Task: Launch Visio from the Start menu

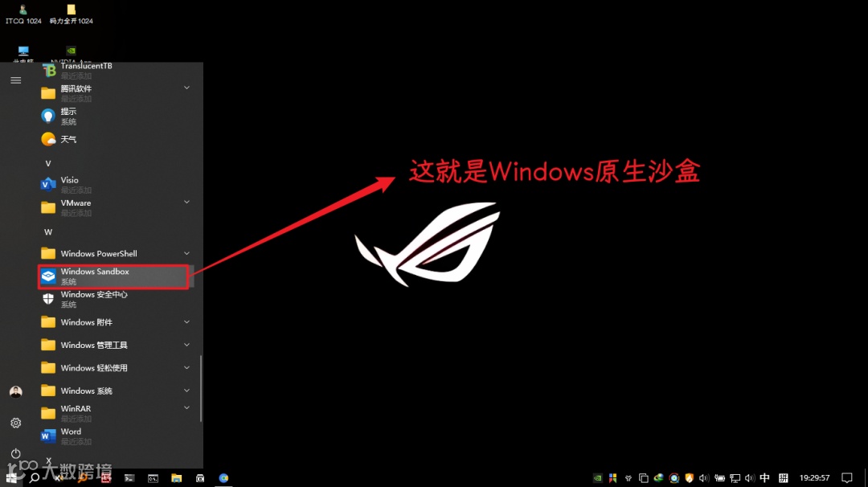Action: (x=117, y=184)
